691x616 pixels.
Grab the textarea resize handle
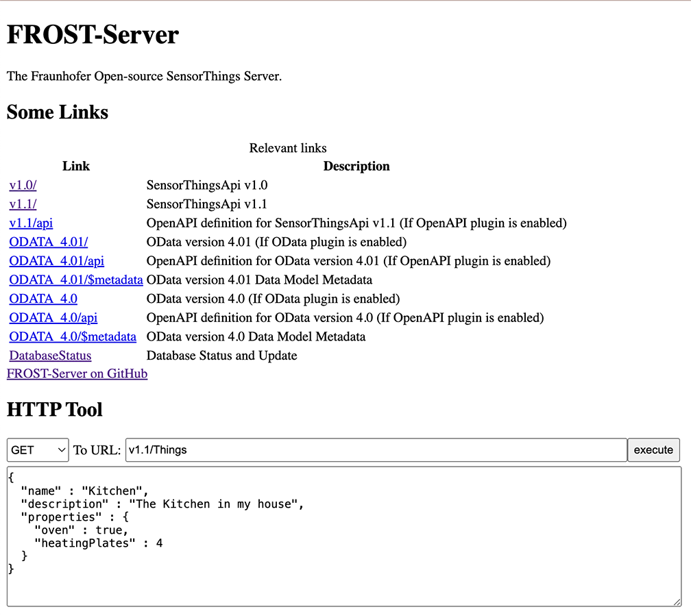(x=677, y=602)
